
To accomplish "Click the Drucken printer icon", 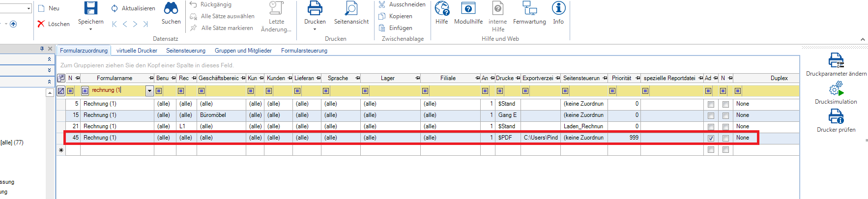I will (x=315, y=8).
